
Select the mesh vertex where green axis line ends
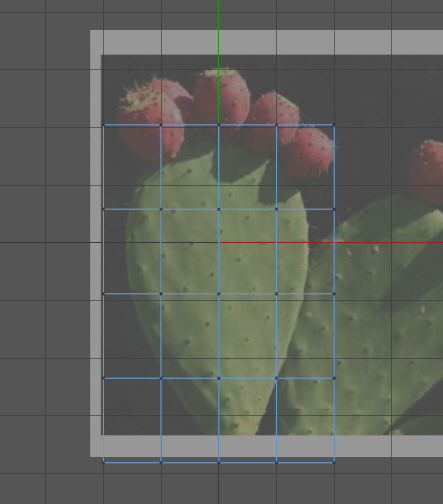coord(219,125)
